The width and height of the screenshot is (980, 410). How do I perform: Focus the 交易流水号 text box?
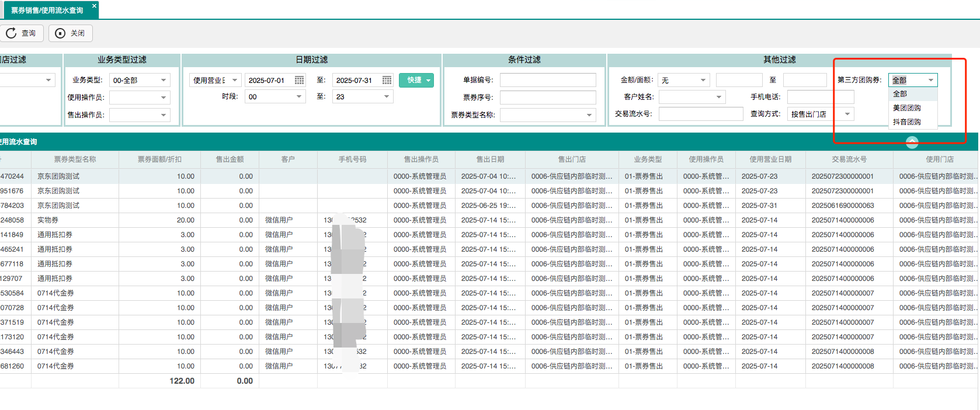point(700,114)
